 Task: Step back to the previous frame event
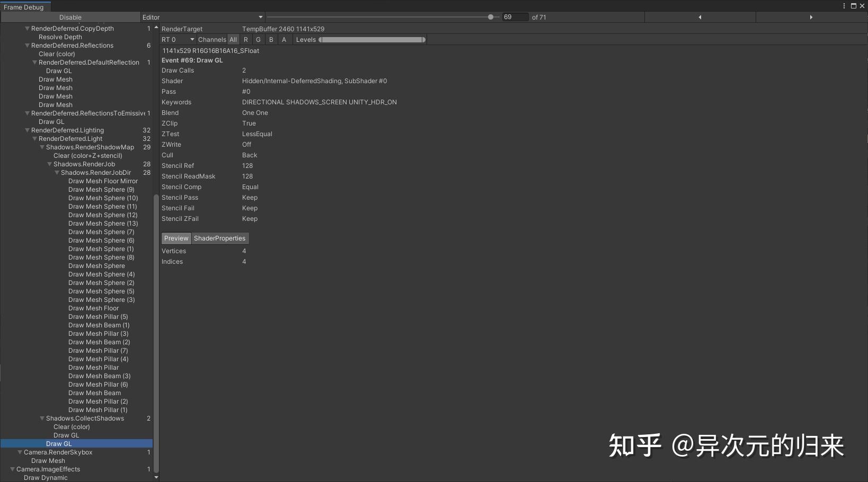699,16
